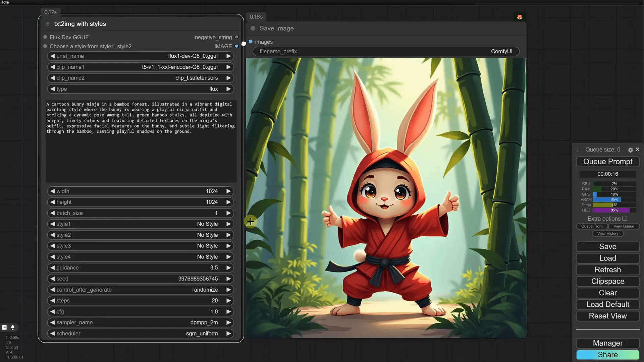Enable the Extra options checkbox
644x362 pixels.
pyautogui.click(x=625, y=218)
